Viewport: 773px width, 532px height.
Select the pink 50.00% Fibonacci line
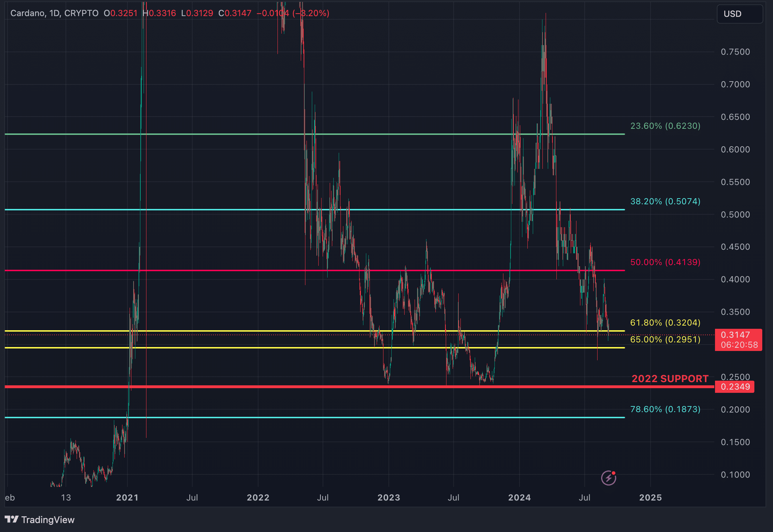pyautogui.click(x=315, y=270)
